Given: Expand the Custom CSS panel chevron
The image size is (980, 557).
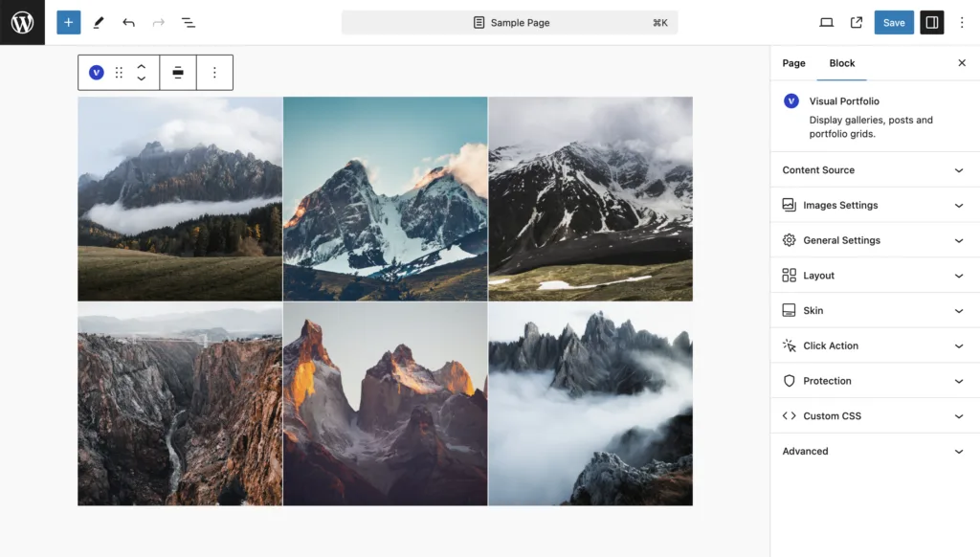Looking at the screenshot, I should click(959, 415).
